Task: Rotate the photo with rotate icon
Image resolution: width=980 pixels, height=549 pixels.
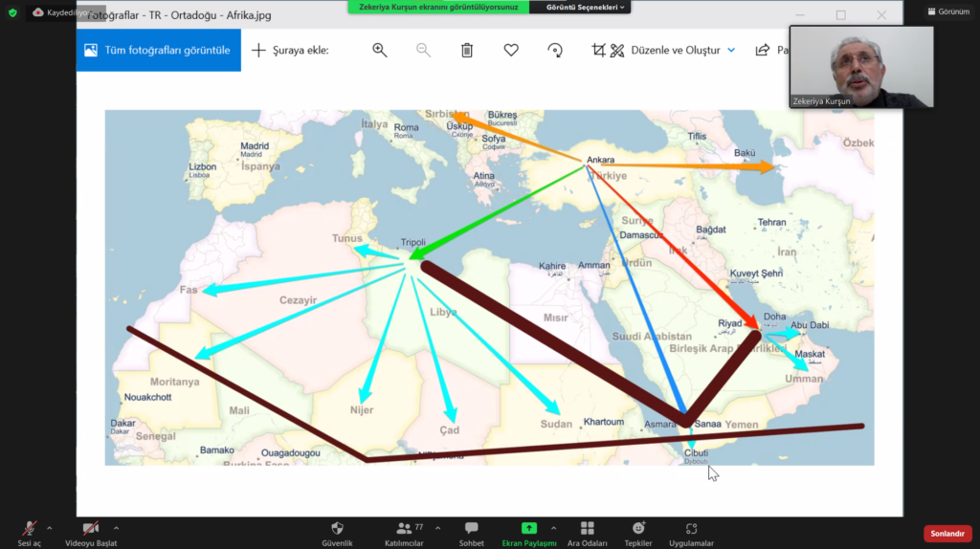Action: pos(555,50)
